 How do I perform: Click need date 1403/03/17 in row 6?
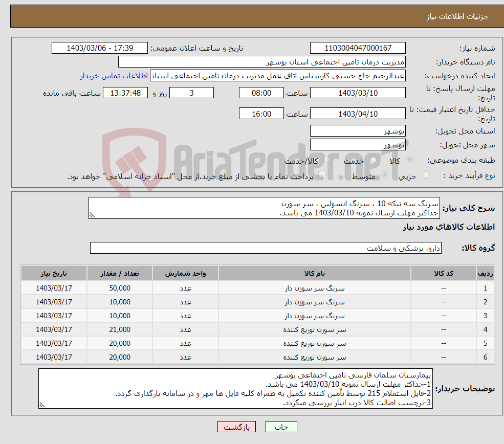click(x=54, y=357)
